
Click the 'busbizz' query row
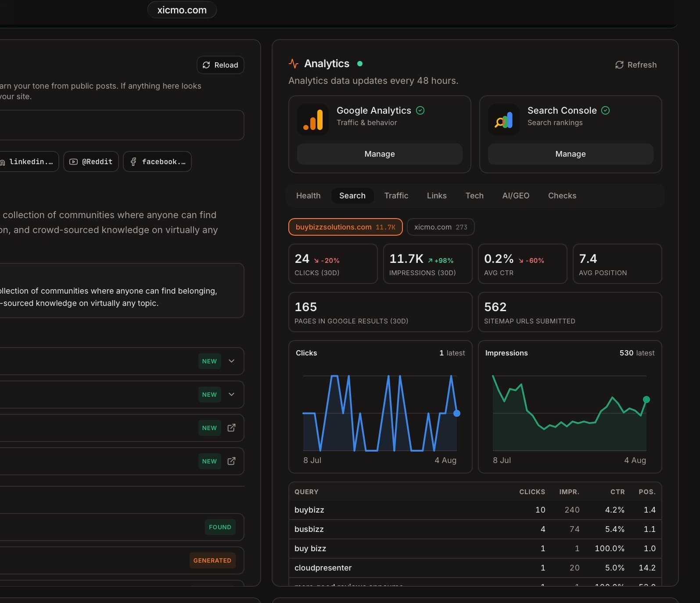(x=475, y=529)
